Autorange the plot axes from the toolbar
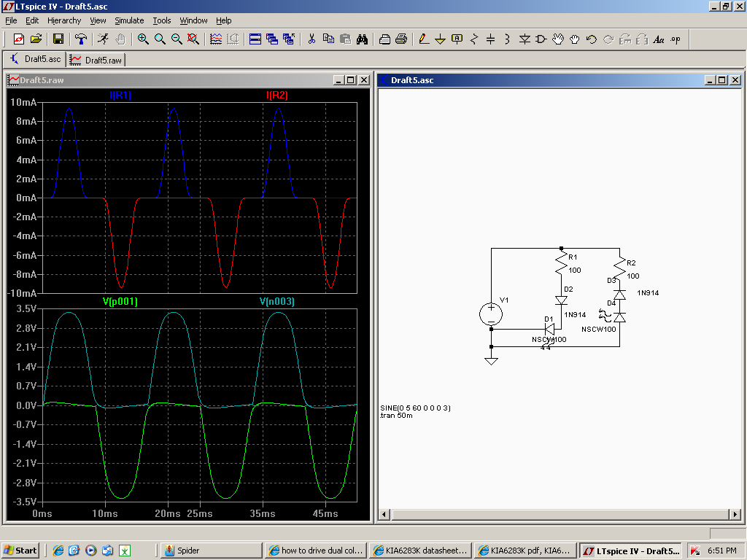747x560 pixels. click(216, 39)
